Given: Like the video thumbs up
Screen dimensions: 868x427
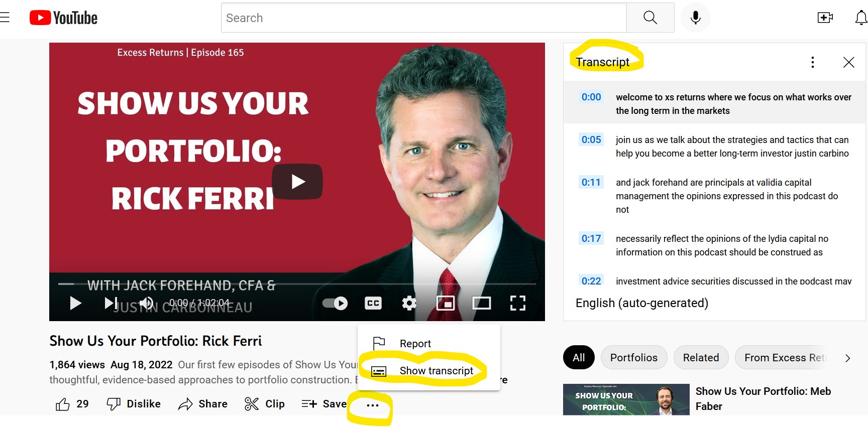Looking at the screenshot, I should tap(72, 404).
